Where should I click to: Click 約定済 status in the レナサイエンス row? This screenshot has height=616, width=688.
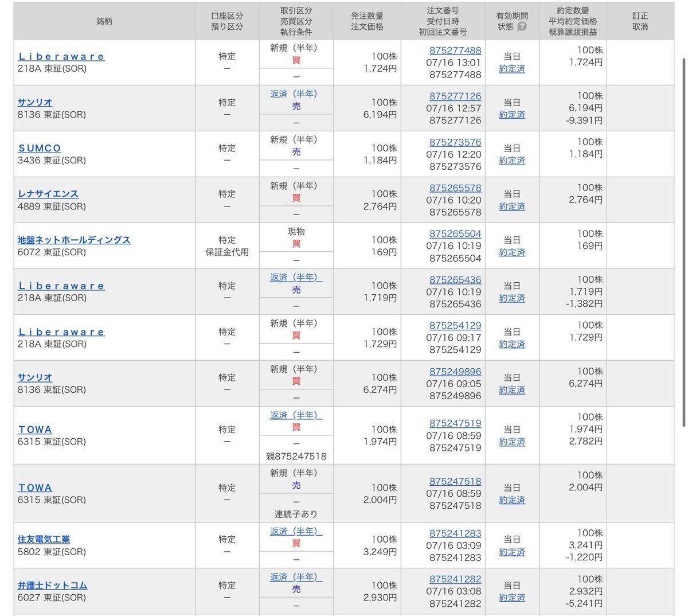click(x=512, y=206)
